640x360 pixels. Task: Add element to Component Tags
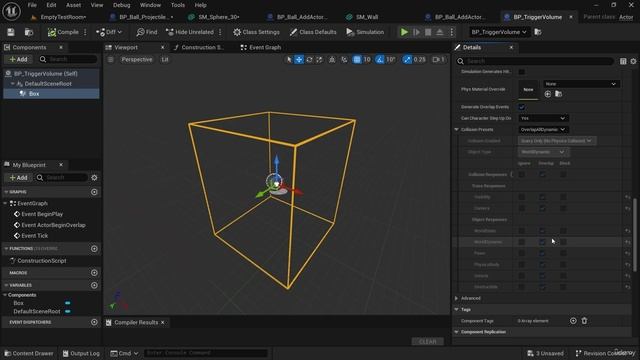[x=573, y=321]
